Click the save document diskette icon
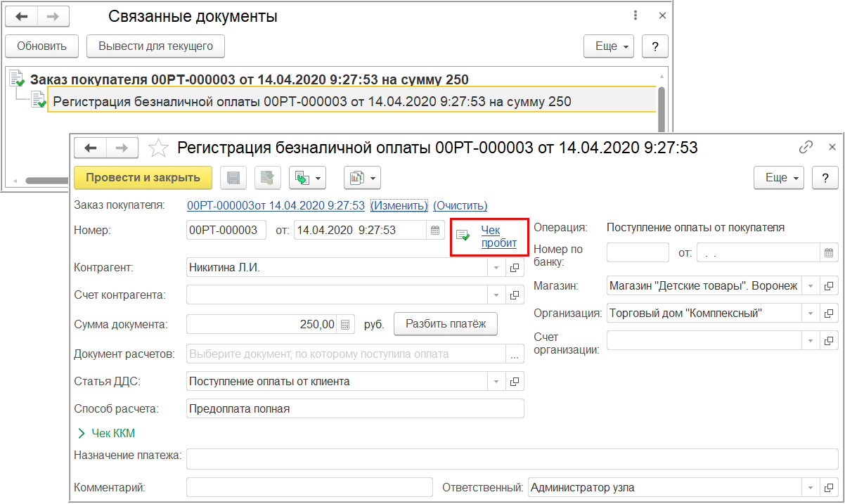The height and width of the screenshot is (504, 845). (233, 178)
